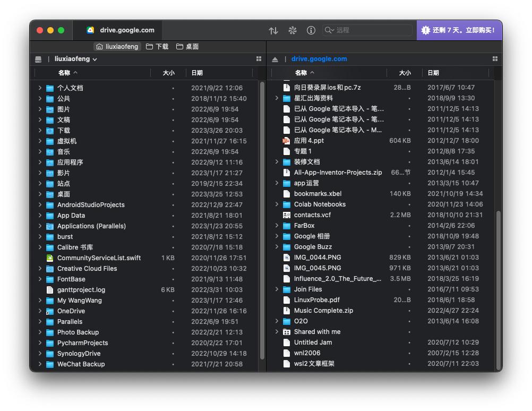Click the 下载 folder icon in left list
Image resolution: width=532 pixels, height=411 pixels.
pos(50,131)
